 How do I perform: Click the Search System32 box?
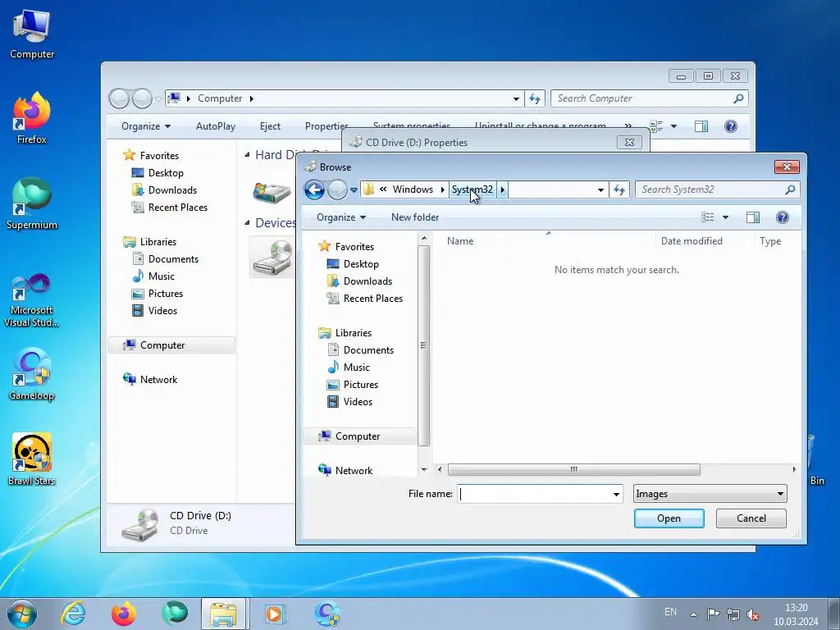(x=710, y=189)
